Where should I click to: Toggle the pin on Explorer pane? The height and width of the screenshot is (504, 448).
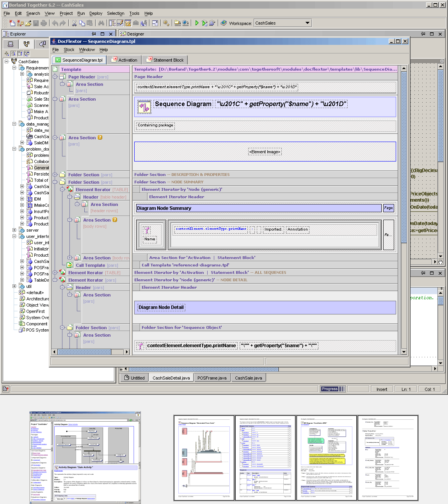click(94, 34)
